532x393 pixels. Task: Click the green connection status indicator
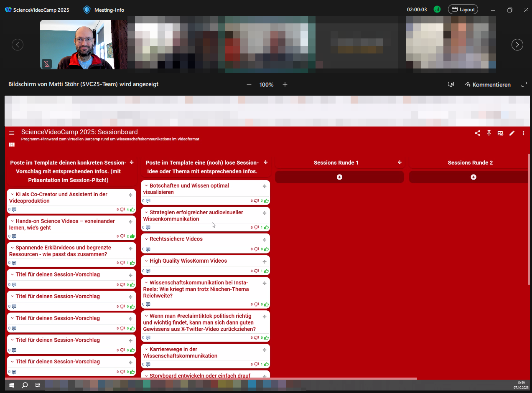(x=437, y=9)
